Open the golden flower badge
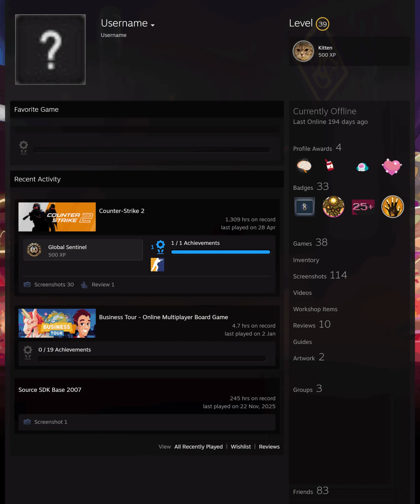The height and width of the screenshot is (504, 420). (333, 207)
